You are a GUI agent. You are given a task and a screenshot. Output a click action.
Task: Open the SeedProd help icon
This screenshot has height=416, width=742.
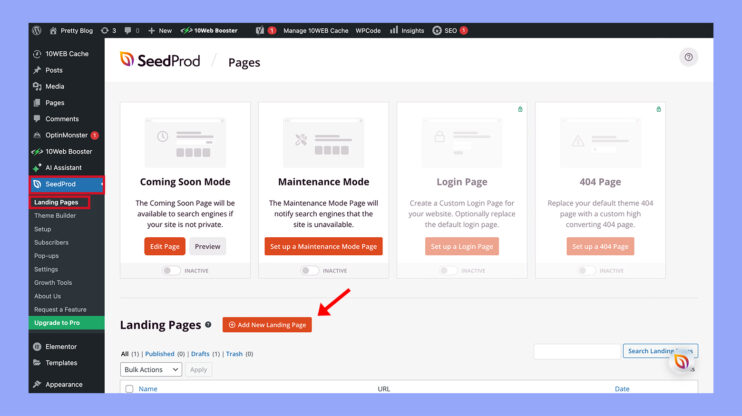coord(688,58)
